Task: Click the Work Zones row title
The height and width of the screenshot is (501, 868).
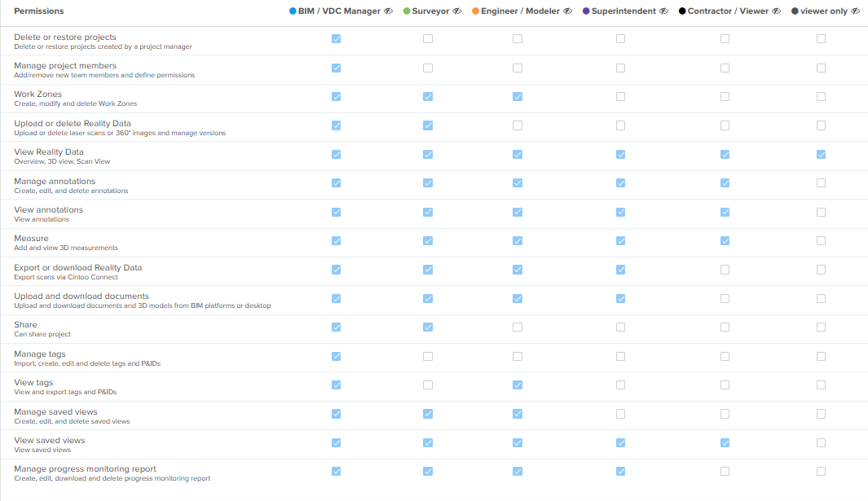Action: click(38, 94)
